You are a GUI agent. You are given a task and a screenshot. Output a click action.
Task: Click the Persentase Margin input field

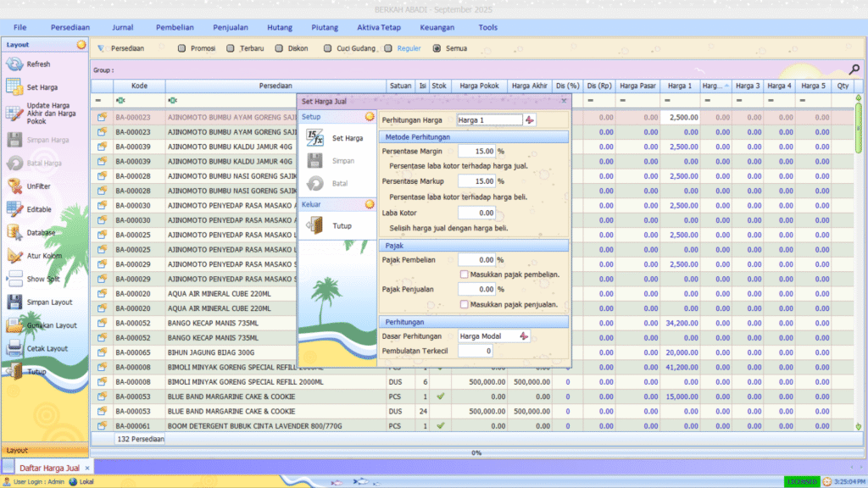pos(476,150)
